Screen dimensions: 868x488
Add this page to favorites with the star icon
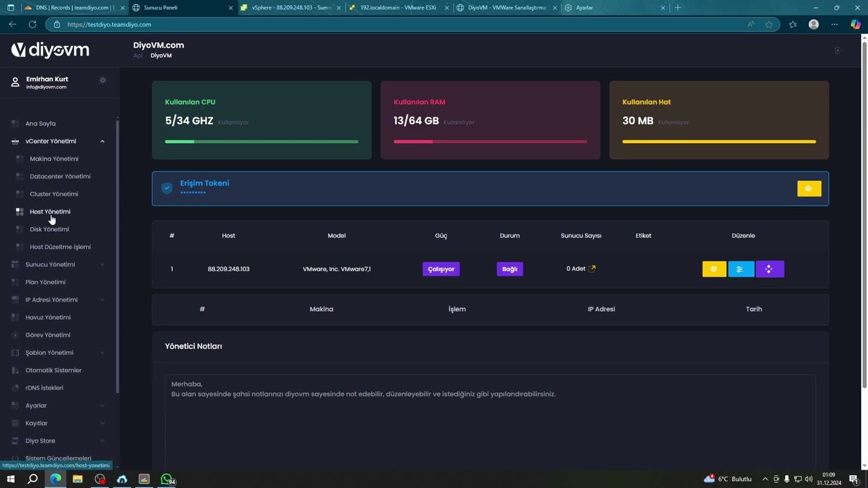[769, 24]
